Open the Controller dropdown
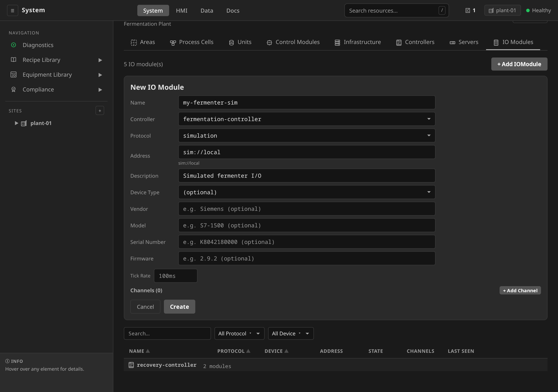 pos(307,119)
